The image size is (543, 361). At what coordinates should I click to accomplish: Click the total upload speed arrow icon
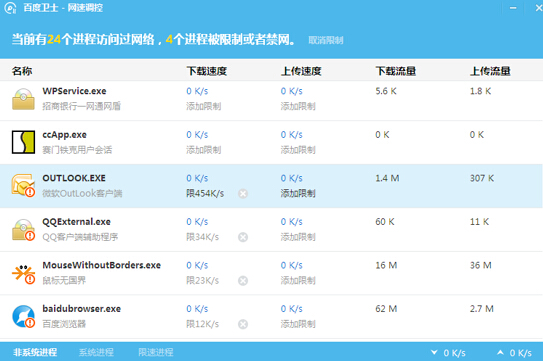pos(500,353)
